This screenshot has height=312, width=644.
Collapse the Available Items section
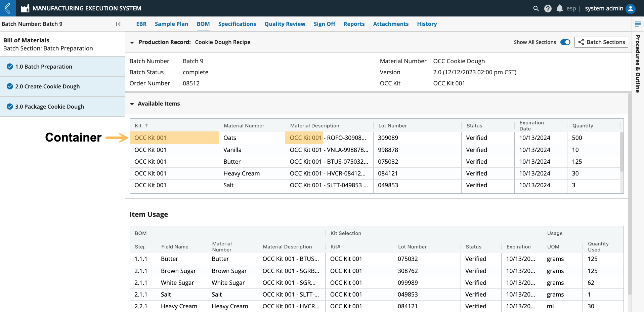click(132, 104)
